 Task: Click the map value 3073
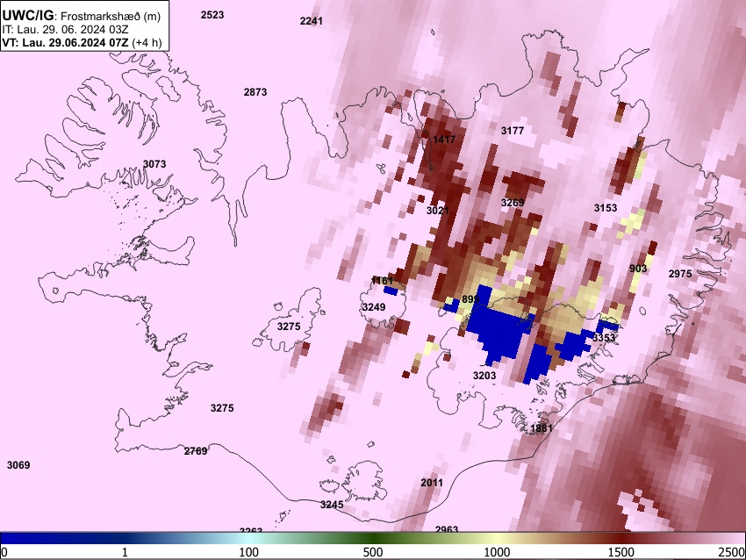click(x=154, y=164)
